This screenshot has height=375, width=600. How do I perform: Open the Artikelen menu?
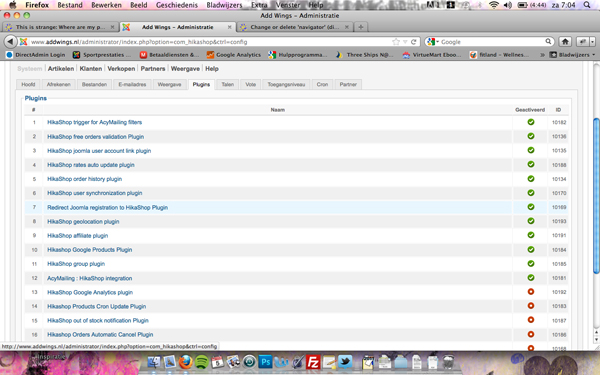[x=61, y=68]
